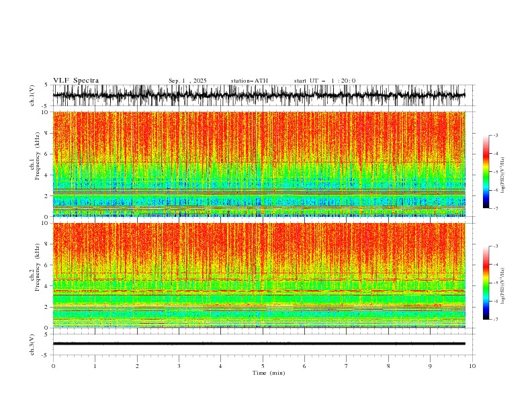Click the "-7" label on upper color bar
This screenshot has width=532, height=411.
495,208
